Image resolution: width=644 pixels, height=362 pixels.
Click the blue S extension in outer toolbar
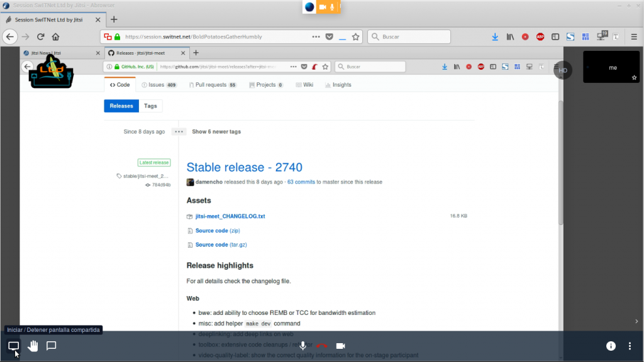[x=570, y=36]
